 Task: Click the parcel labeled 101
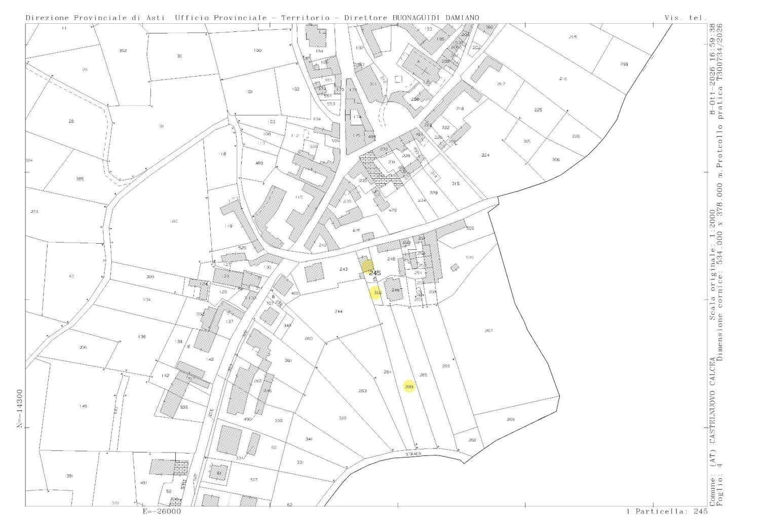(x=249, y=92)
